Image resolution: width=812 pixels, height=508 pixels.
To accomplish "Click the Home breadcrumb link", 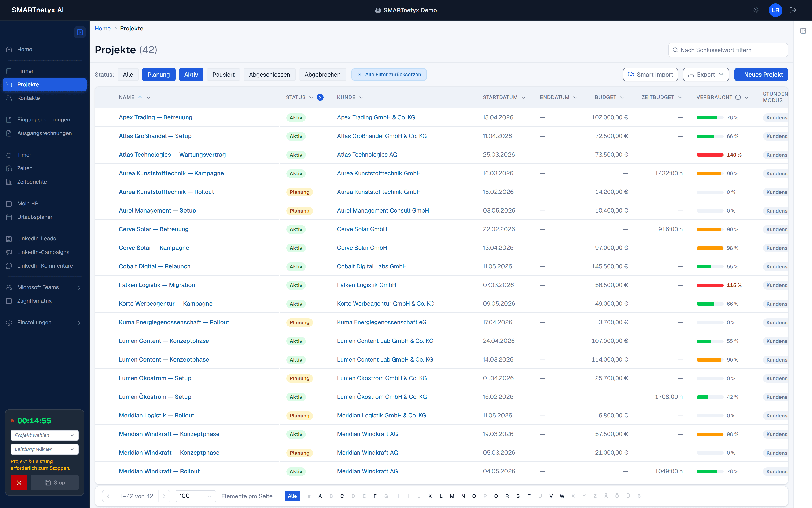I will (103, 29).
